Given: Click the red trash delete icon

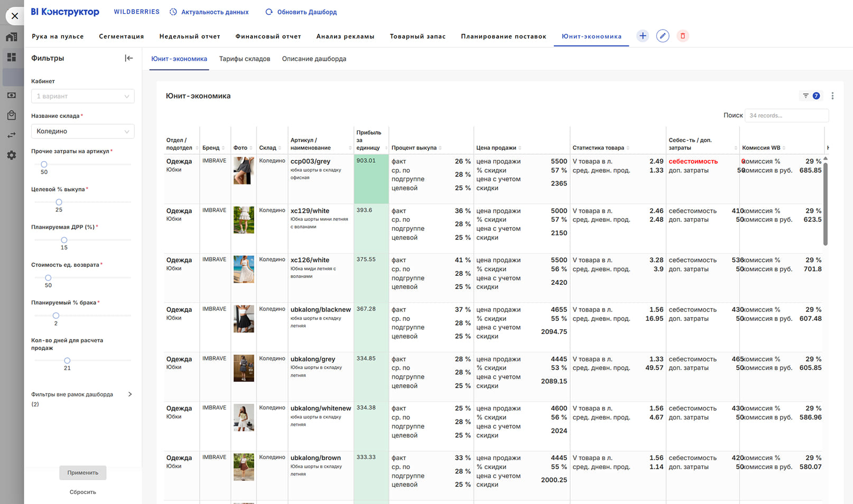Looking at the screenshot, I should (x=682, y=36).
